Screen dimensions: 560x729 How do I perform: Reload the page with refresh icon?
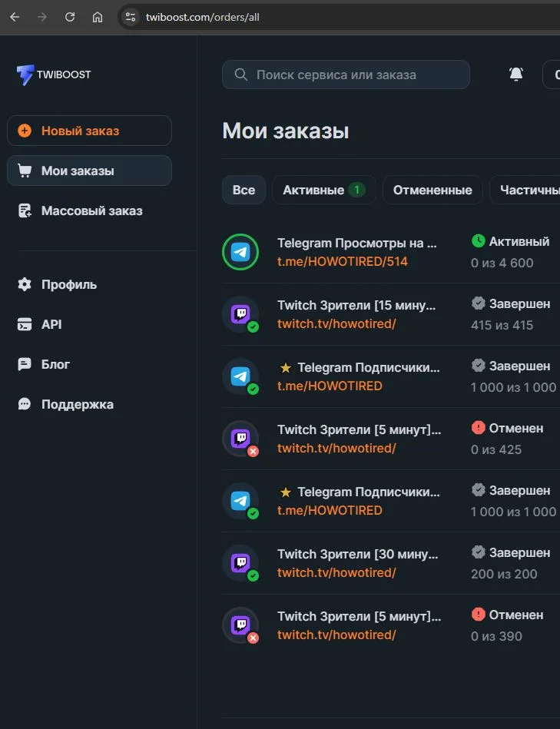coord(70,17)
